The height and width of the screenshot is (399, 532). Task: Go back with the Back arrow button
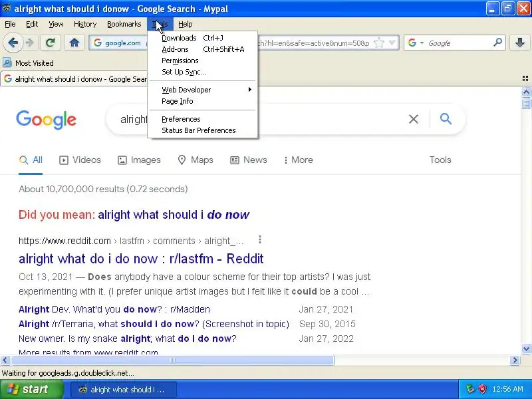[13, 43]
